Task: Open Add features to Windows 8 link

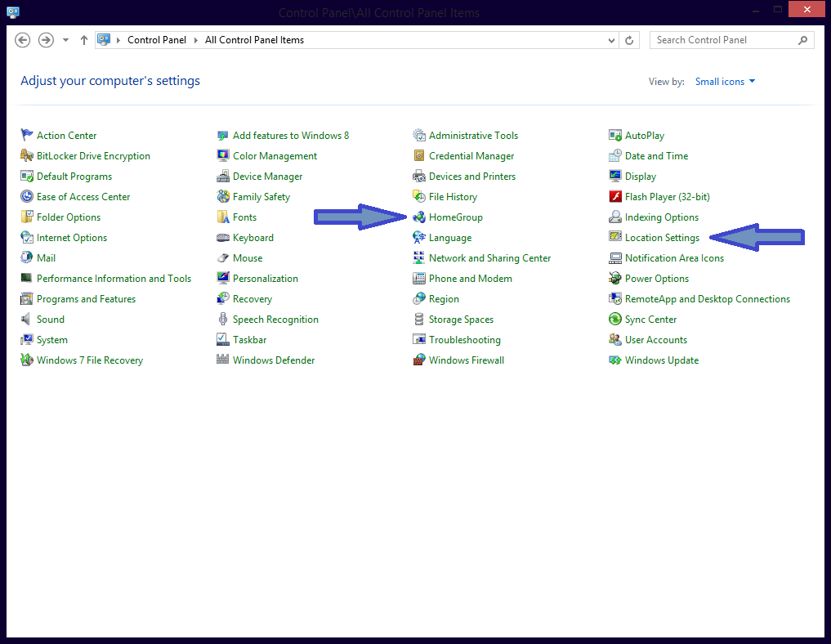Action: [291, 135]
